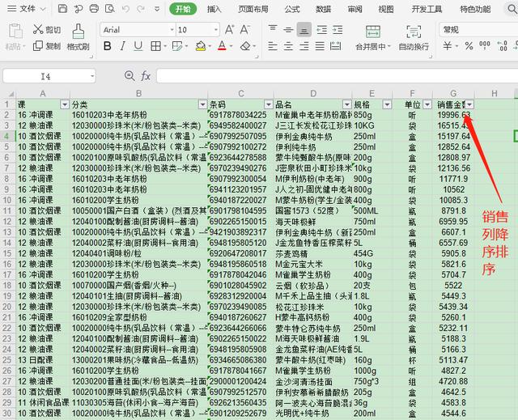The height and width of the screenshot is (420, 518).
Task: Open filter dropdown for 单位 column
Action: (427, 104)
